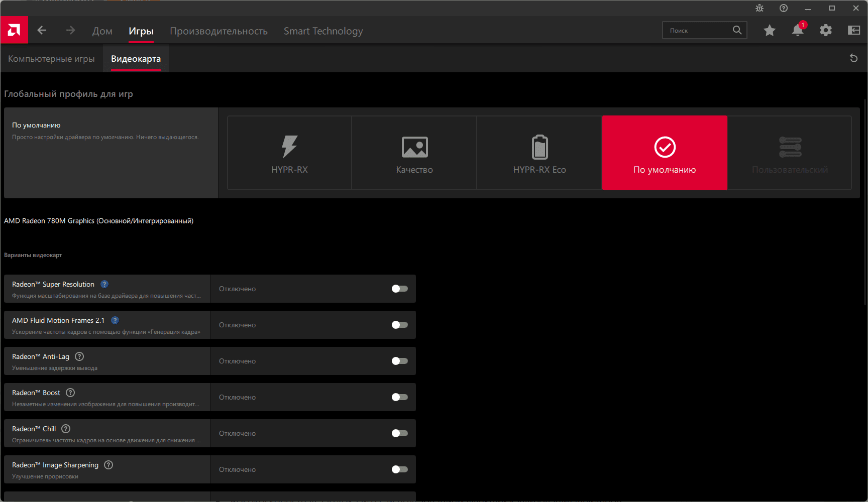Show help for Radeon Image Sharpening

[108, 465]
